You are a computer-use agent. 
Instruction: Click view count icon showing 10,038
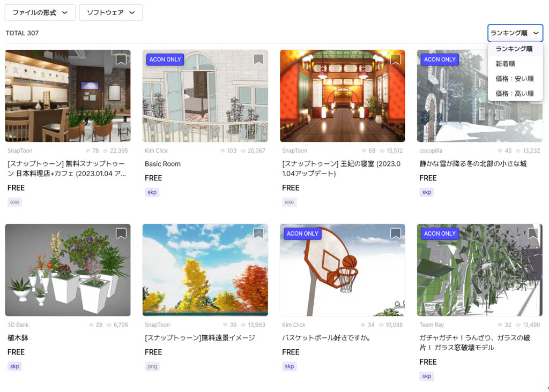click(381, 325)
